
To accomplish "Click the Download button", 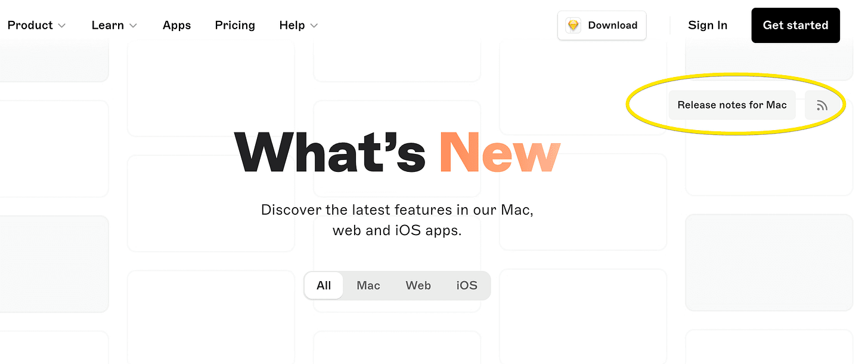I will (602, 26).
